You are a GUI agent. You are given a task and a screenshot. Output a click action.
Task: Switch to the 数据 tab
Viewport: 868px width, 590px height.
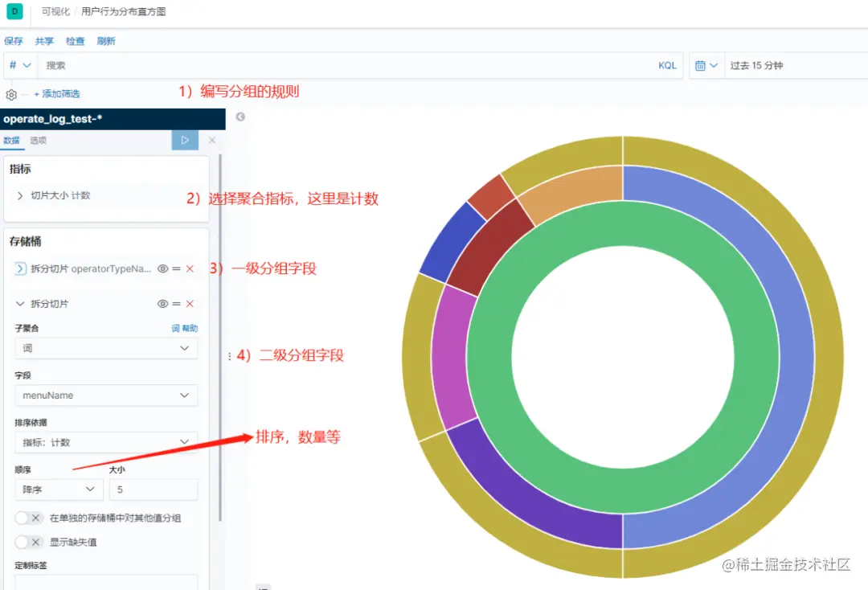[x=11, y=141]
